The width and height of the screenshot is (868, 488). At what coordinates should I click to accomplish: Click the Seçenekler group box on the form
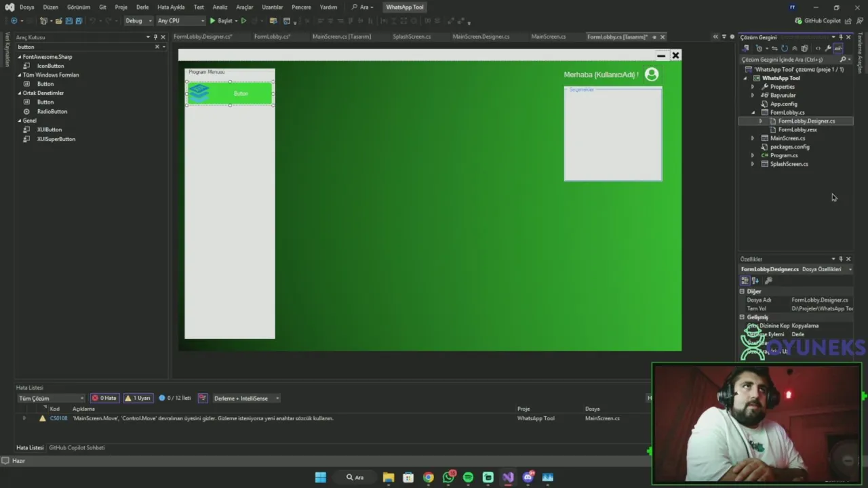(613, 134)
